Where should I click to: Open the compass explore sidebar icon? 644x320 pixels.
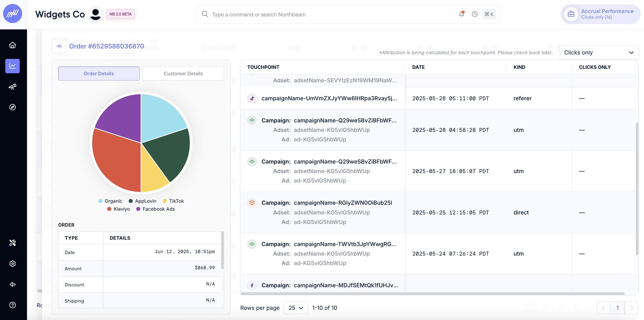click(13, 107)
